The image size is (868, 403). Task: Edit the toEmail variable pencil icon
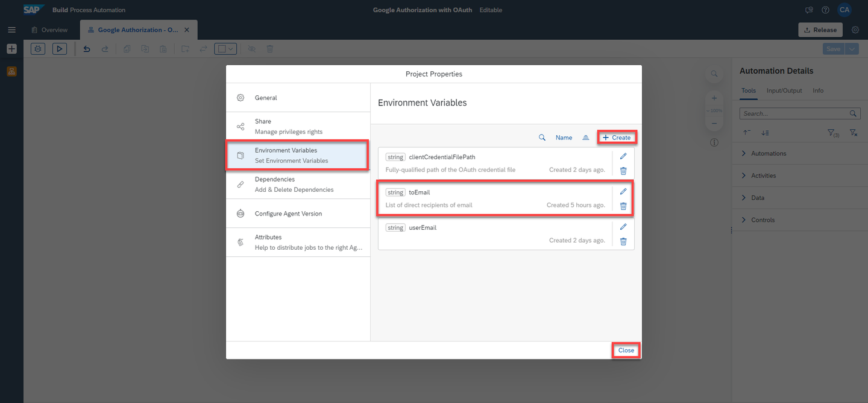[623, 191]
